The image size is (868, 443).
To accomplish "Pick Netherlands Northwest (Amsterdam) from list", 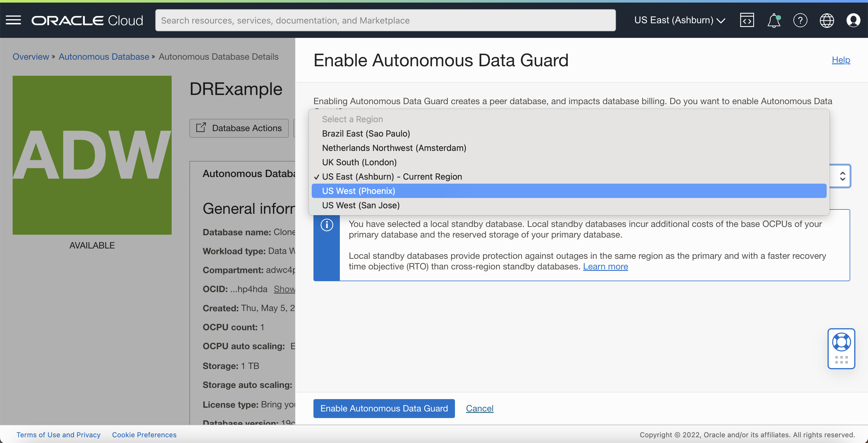I will pyautogui.click(x=394, y=148).
